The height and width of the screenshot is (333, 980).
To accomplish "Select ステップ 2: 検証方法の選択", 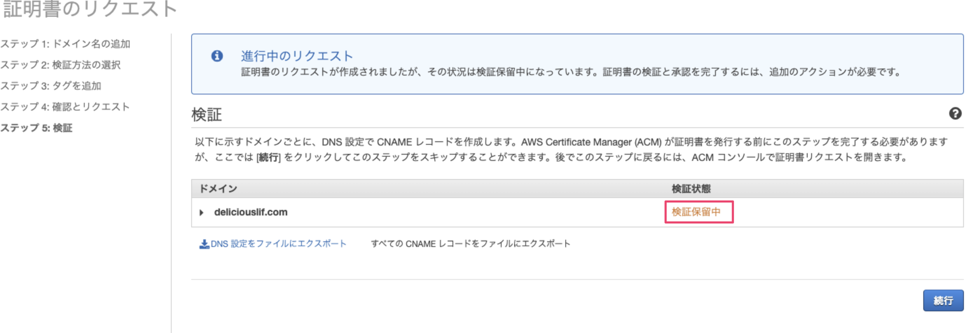I will pos(61,65).
